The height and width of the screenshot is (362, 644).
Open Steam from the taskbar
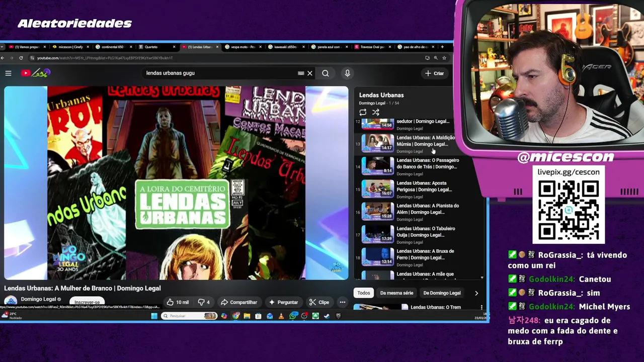[x=327, y=316]
